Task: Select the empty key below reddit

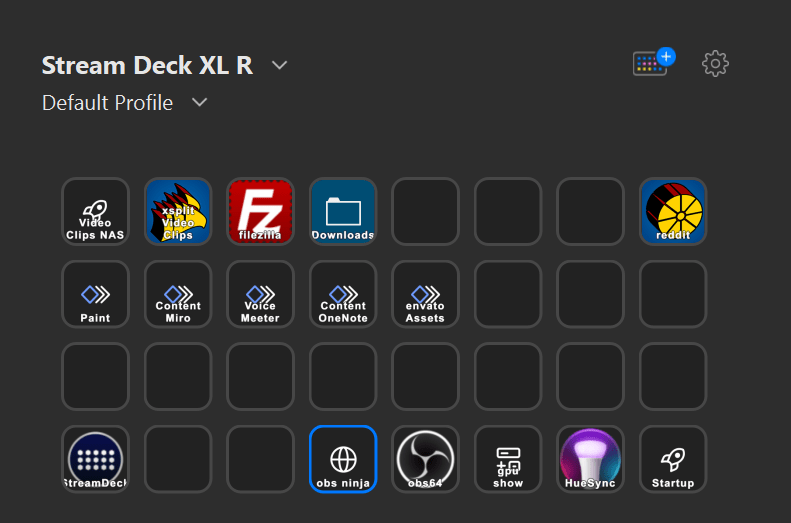Action: coord(673,294)
